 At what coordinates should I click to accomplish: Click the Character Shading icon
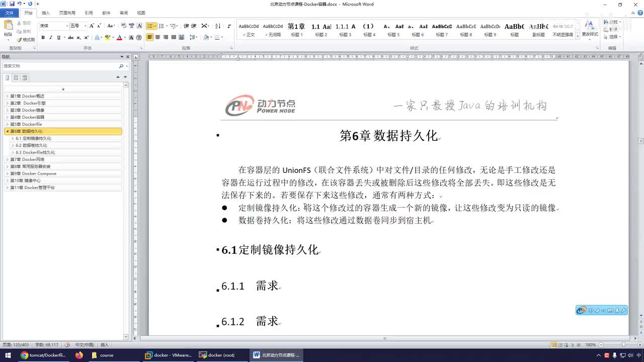tap(131, 38)
